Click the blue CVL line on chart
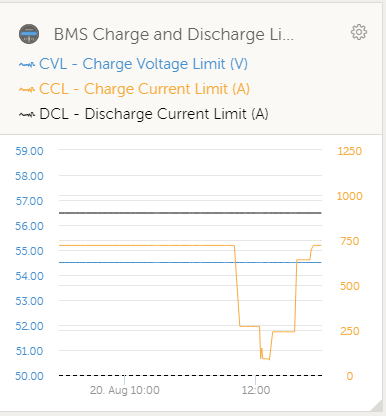Screen dimensions: 386x416 190,263
